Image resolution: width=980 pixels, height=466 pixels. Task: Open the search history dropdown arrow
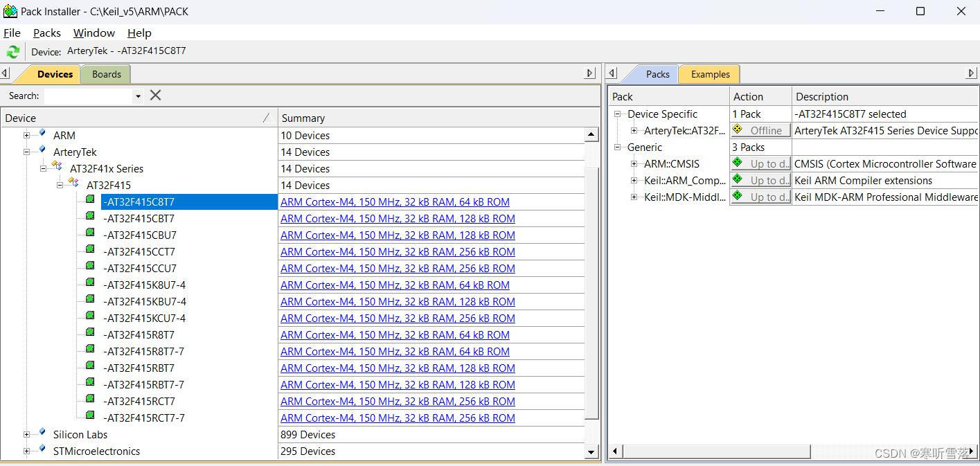[138, 96]
